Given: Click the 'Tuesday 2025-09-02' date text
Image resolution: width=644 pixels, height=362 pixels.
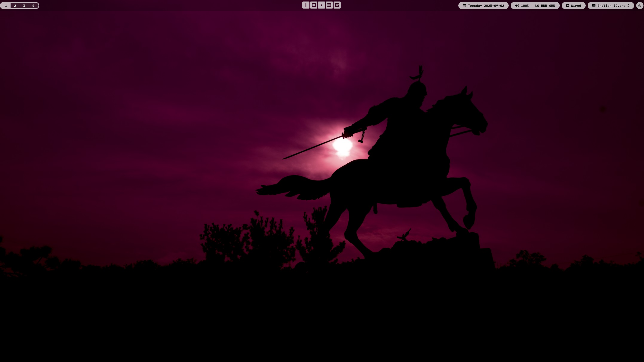Looking at the screenshot, I should pyautogui.click(x=486, y=6).
